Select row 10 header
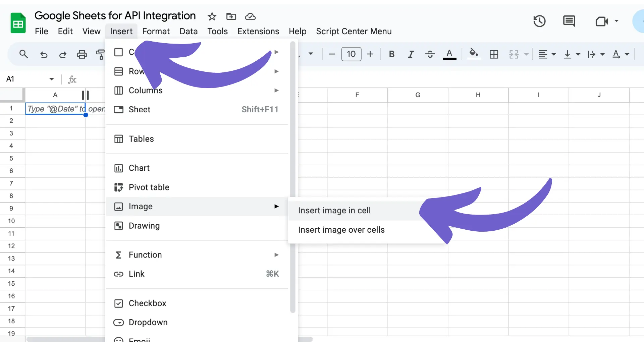The width and height of the screenshot is (644, 342). point(12,221)
